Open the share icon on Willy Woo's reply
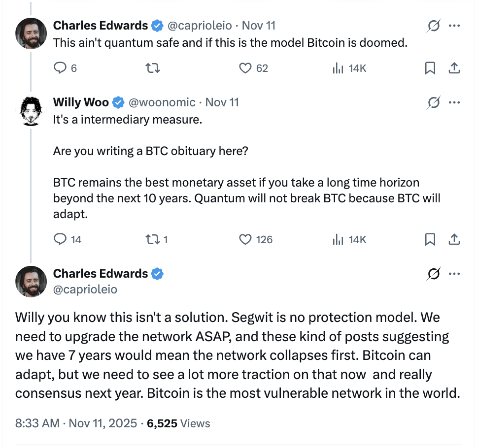Viewport: 477px width, 448px height. (454, 240)
